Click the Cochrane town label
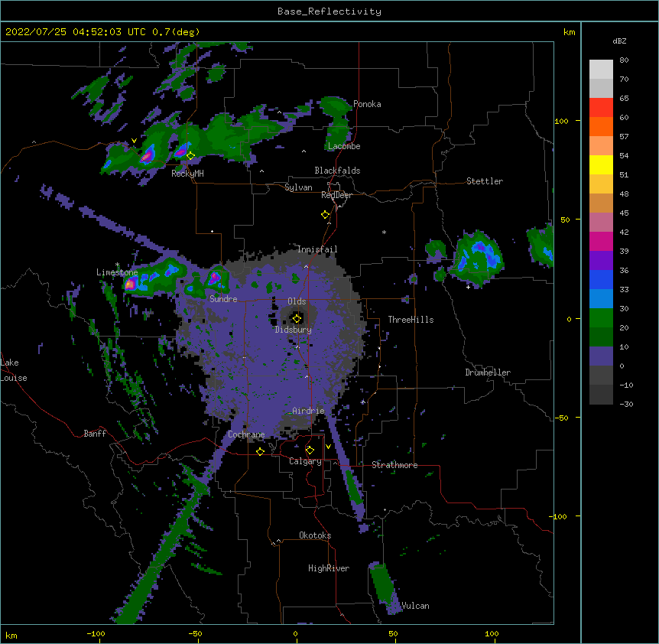659x644 pixels. (246, 434)
